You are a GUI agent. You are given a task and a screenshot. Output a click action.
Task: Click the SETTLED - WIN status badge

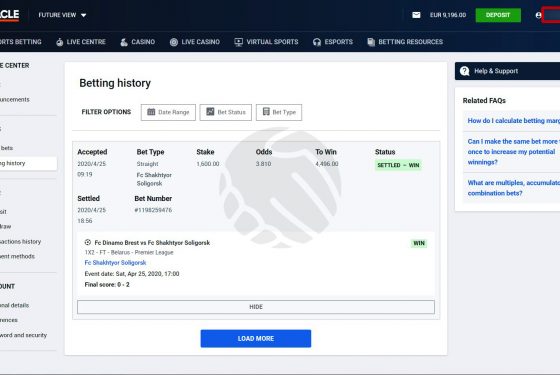(x=398, y=165)
